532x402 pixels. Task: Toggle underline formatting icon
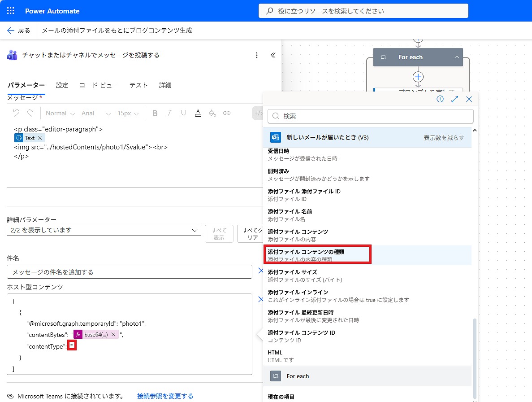pyautogui.click(x=183, y=114)
